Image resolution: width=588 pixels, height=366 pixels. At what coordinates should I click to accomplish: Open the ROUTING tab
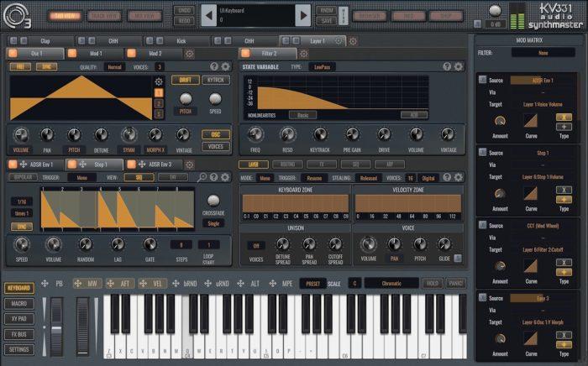[x=287, y=165]
